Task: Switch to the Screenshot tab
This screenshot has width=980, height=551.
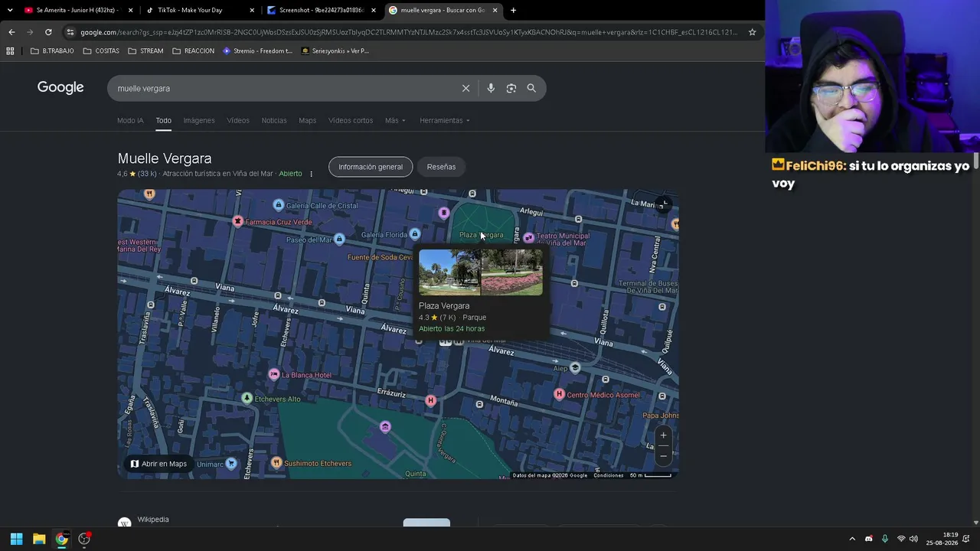Action: [x=321, y=10]
